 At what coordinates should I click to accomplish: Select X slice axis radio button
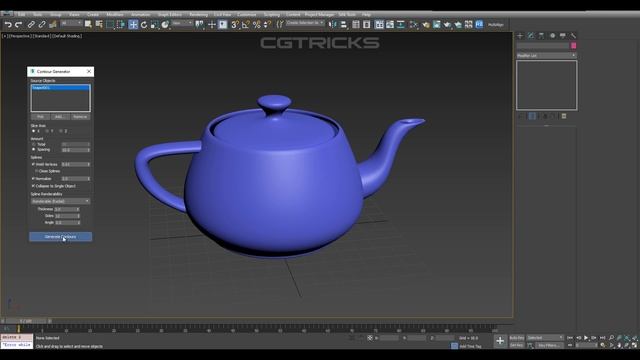tap(33, 131)
